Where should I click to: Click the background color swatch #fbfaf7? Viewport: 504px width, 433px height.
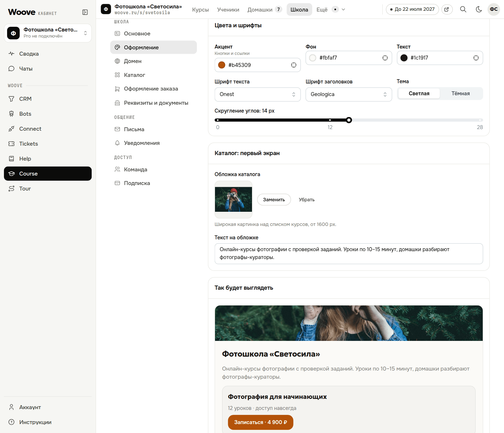[x=313, y=58]
